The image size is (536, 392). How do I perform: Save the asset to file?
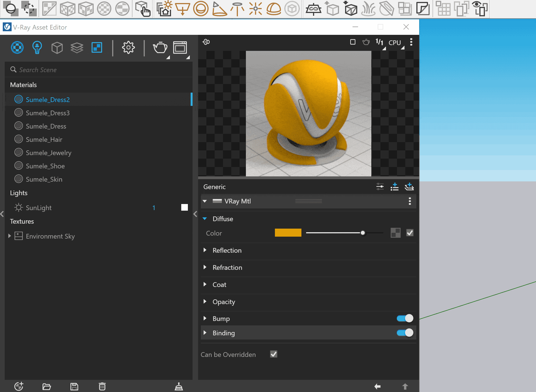[x=74, y=386]
